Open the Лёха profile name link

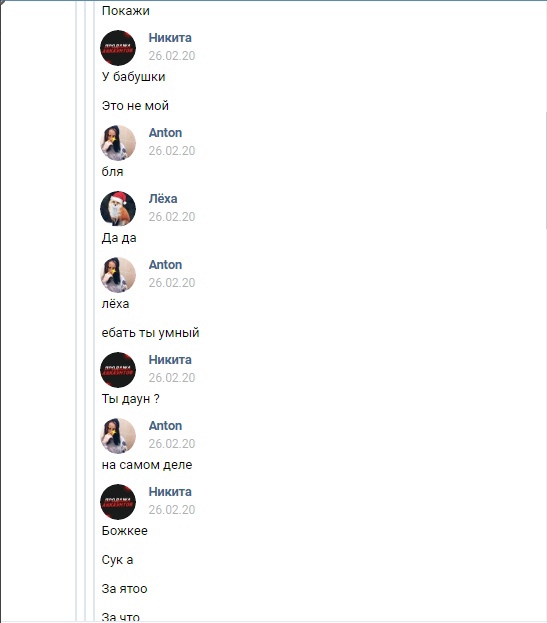coord(163,199)
